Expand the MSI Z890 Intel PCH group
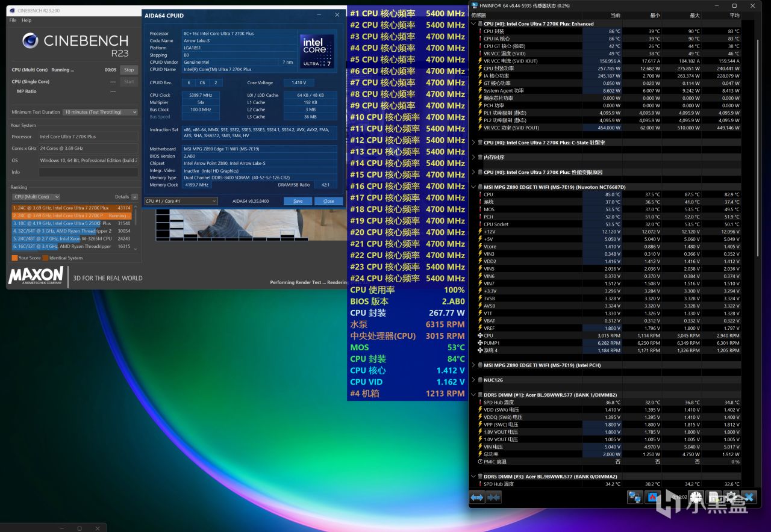Screen dimensions: 771x532 [x=473, y=365]
